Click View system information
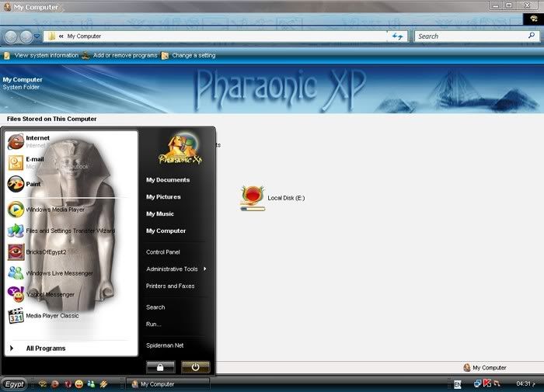This screenshot has height=392, width=544. pyautogui.click(x=47, y=55)
